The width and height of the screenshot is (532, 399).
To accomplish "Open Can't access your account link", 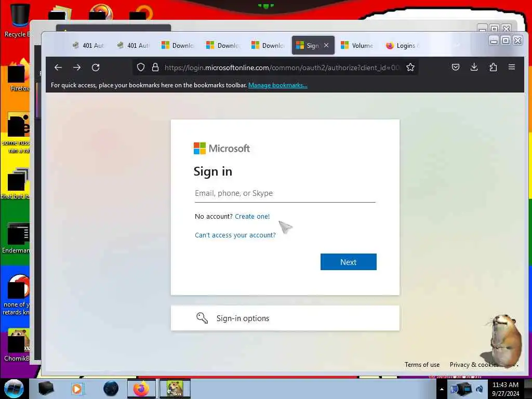I will [x=235, y=235].
